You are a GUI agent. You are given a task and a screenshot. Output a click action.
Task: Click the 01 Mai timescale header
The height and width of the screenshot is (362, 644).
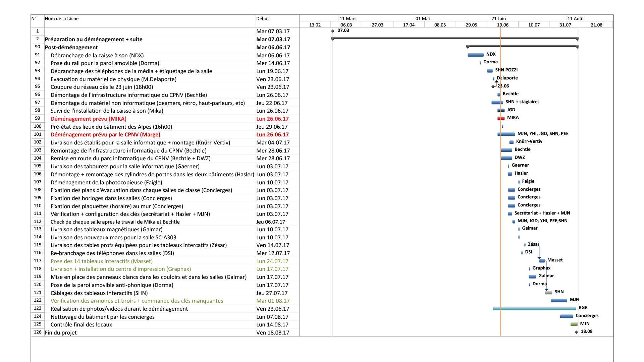422,18
